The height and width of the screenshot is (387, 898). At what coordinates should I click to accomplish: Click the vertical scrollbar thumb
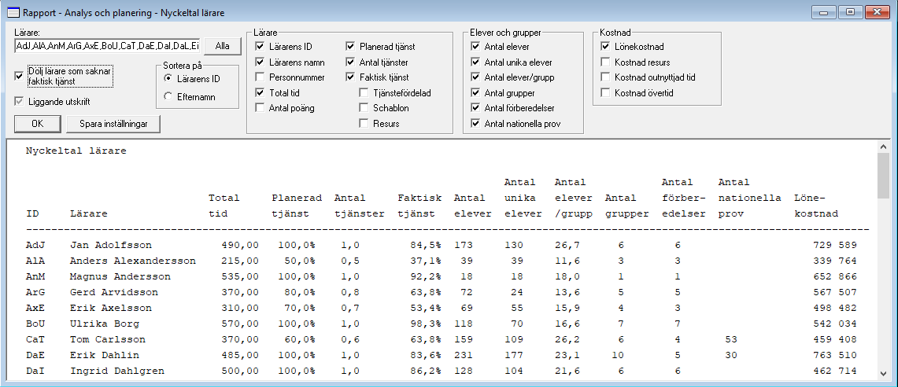(883, 176)
